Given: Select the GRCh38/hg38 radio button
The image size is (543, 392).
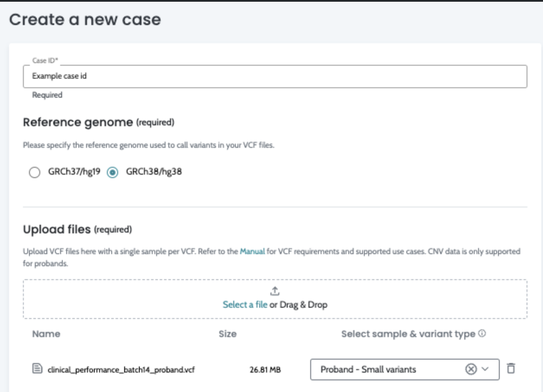Looking at the screenshot, I should pos(112,172).
